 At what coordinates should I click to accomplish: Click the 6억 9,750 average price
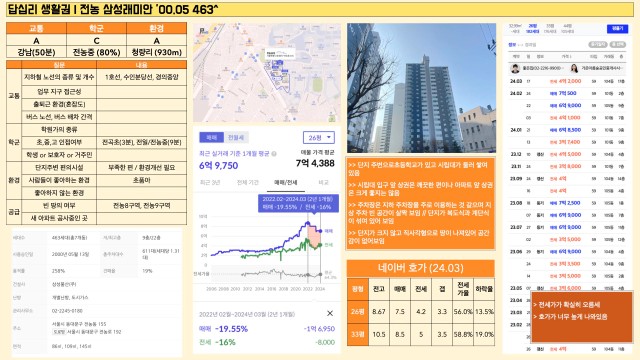(218, 165)
